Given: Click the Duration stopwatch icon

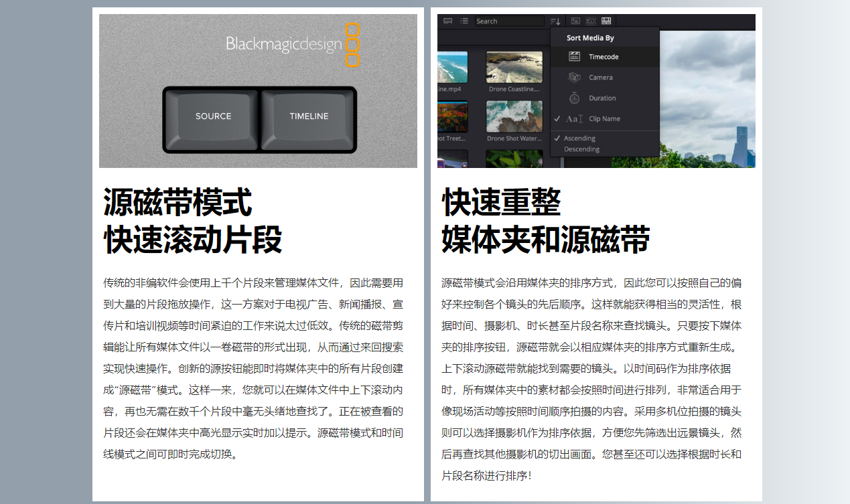Looking at the screenshot, I should 574,98.
